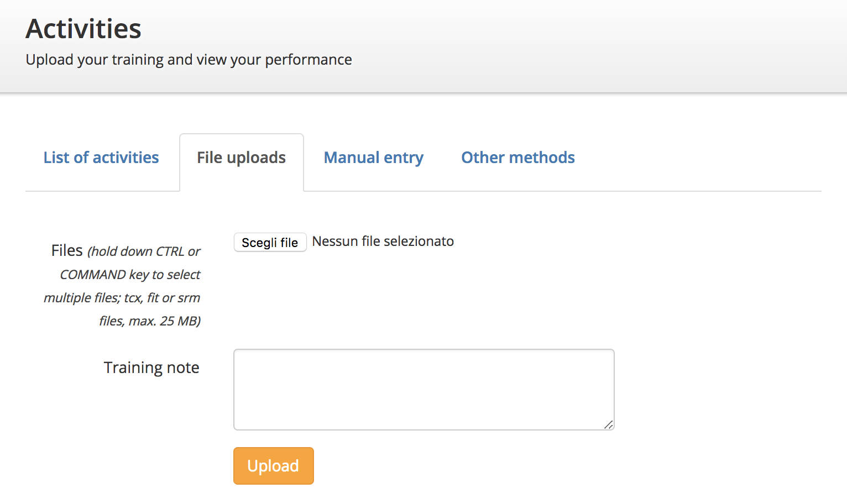Click the orange Upload button

pyautogui.click(x=274, y=466)
